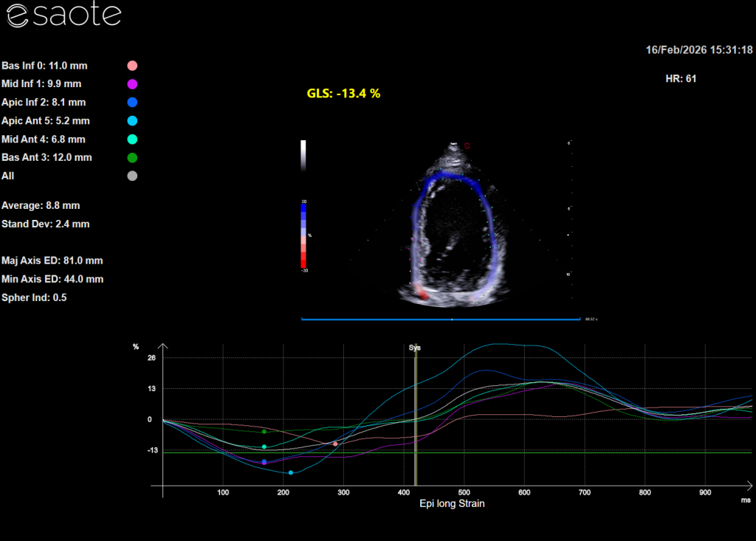Click the red orientation marker above echo image

point(467,146)
